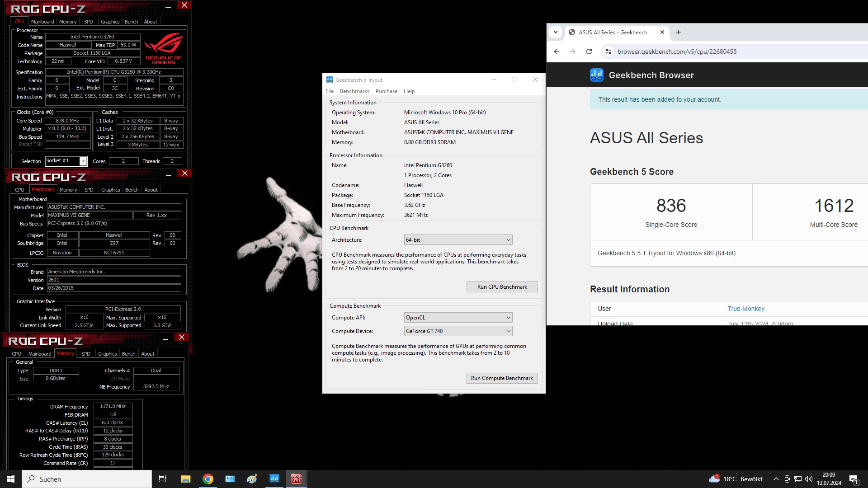Close the middle ROG CPU-Z Mainboard window
Viewport: 868px width, 488px height.
click(184, 174)
